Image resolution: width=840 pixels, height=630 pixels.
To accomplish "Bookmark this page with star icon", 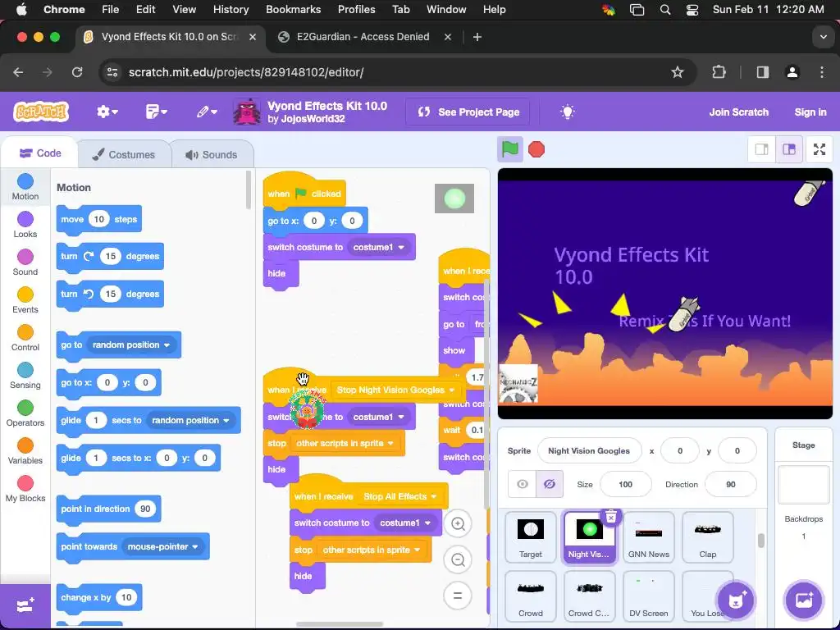I will click(x=677, y=72).
